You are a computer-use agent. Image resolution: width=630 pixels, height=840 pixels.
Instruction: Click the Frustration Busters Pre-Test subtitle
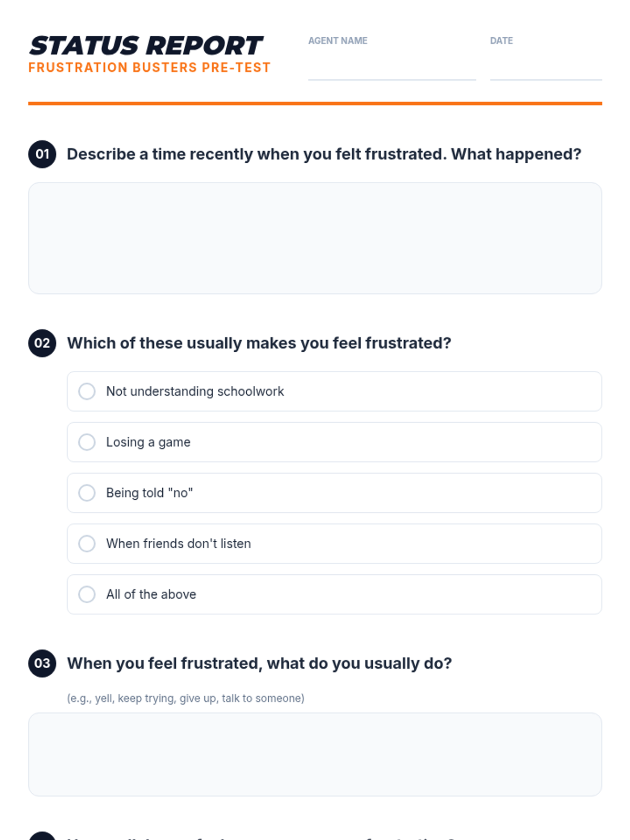coord(150,68)
